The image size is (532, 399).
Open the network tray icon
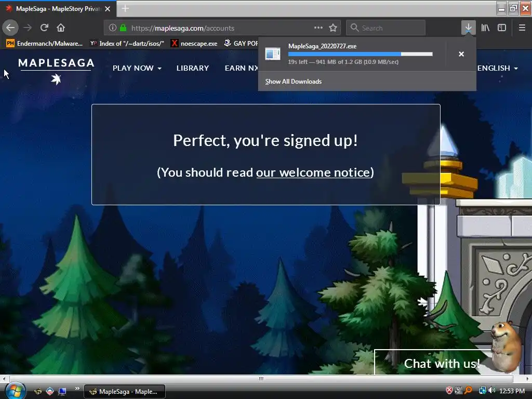pos(482,391)
